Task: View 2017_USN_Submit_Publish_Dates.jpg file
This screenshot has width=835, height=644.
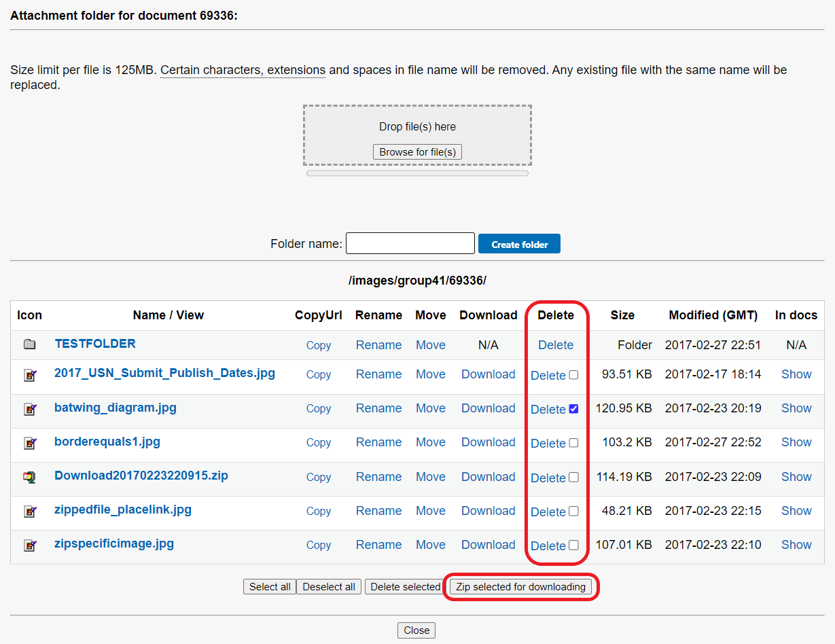Action: (x=164, y=374)
